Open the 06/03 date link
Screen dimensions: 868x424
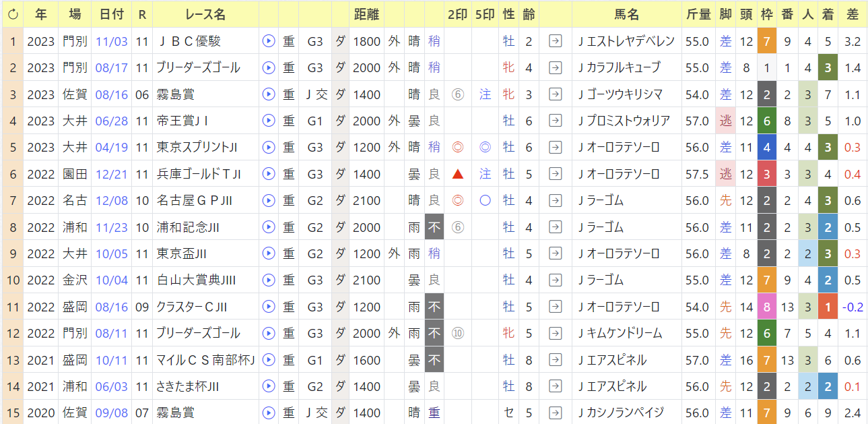pyautogui.click(x=111, y=386)
